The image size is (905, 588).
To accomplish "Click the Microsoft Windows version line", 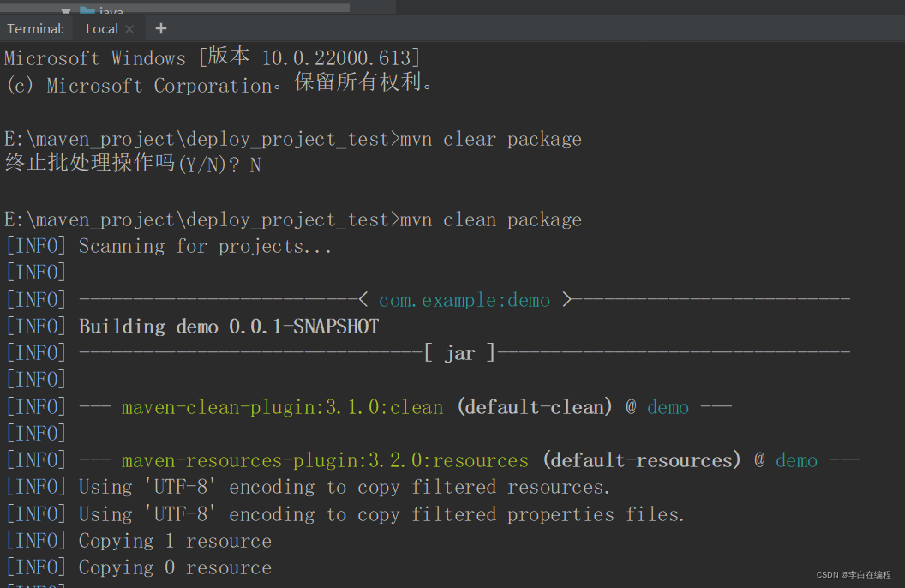I will [x=213, y=57].
